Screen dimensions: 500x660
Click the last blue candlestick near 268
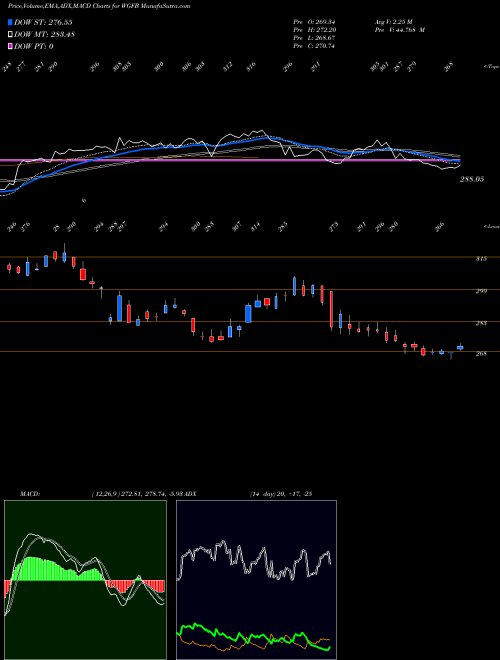[460, 347]
